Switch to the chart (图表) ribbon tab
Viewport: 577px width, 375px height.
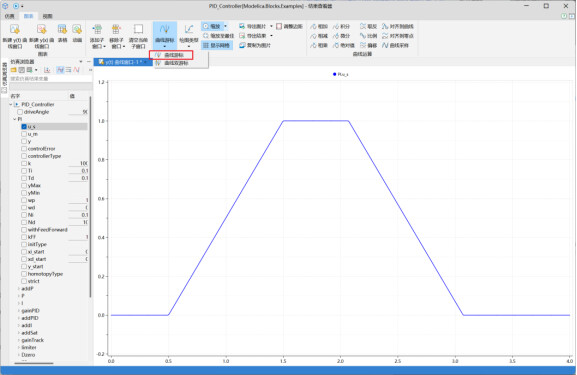pyautogui.click(x=28, y=16)
